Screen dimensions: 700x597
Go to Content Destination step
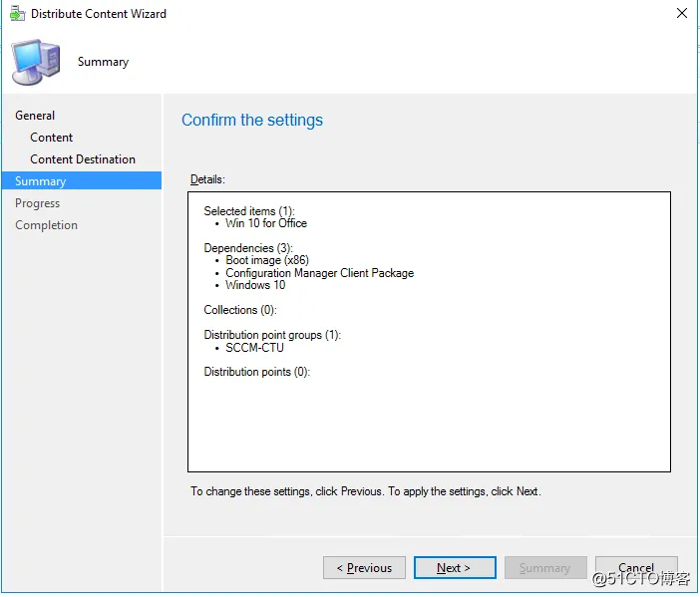click(83, 159)
